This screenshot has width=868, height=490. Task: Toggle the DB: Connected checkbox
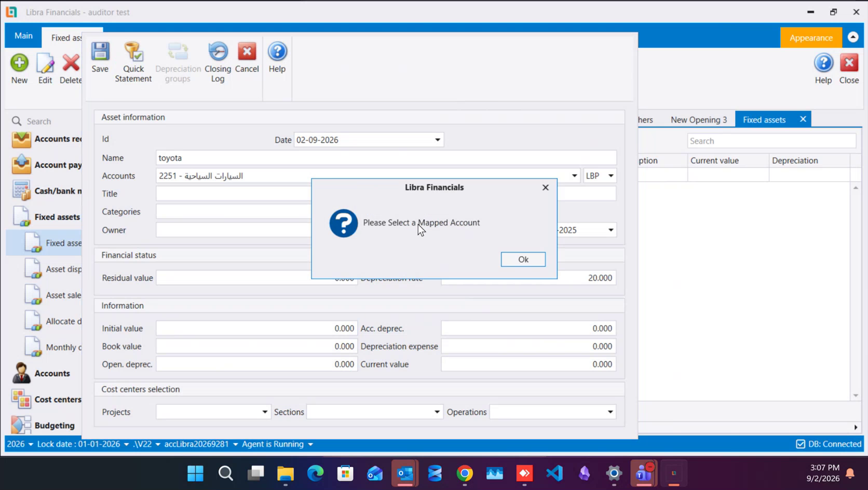click(801, 444)
